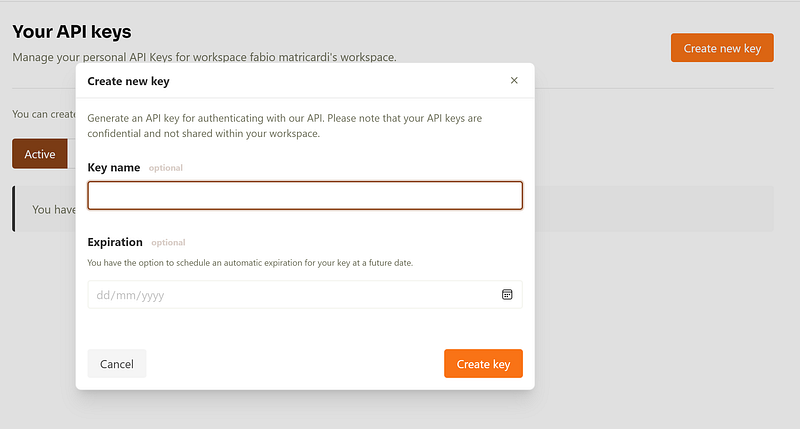Image resolution: width=800 pixels, height=429 pixels.
Task: Click the API key confidentiality description text
Action: (x=285, y=125)
